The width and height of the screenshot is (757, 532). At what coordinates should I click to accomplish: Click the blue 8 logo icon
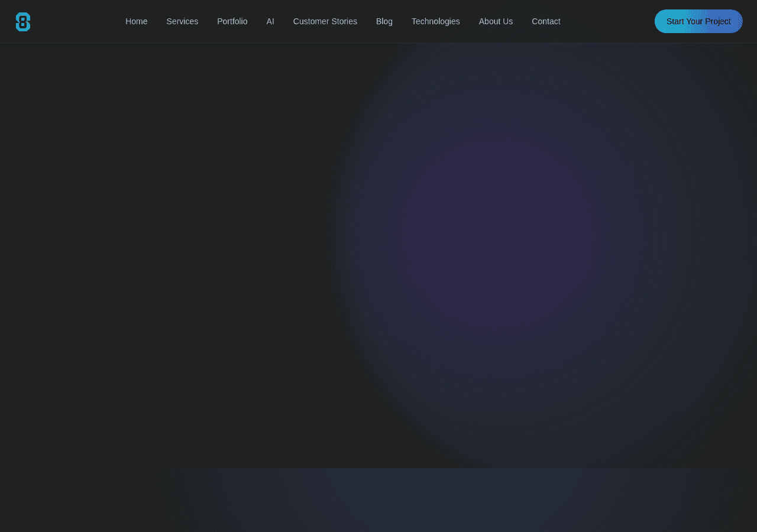click(23, 22)
